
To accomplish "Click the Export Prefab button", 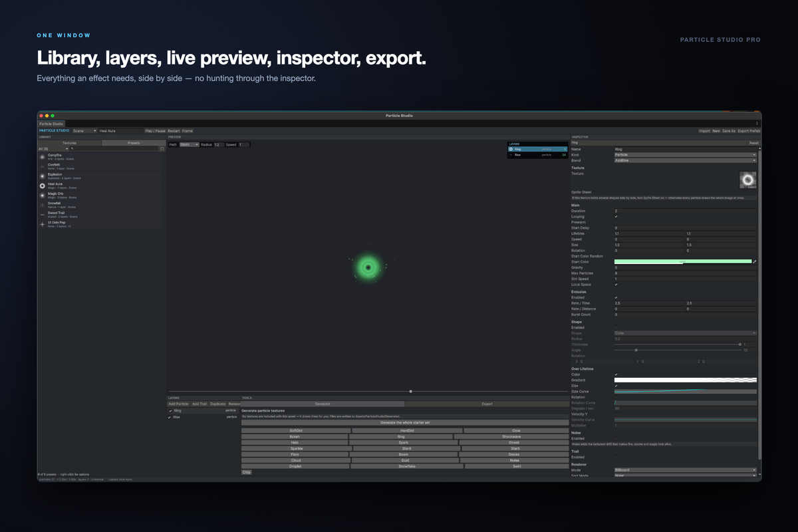I will (x=749, y=131).
